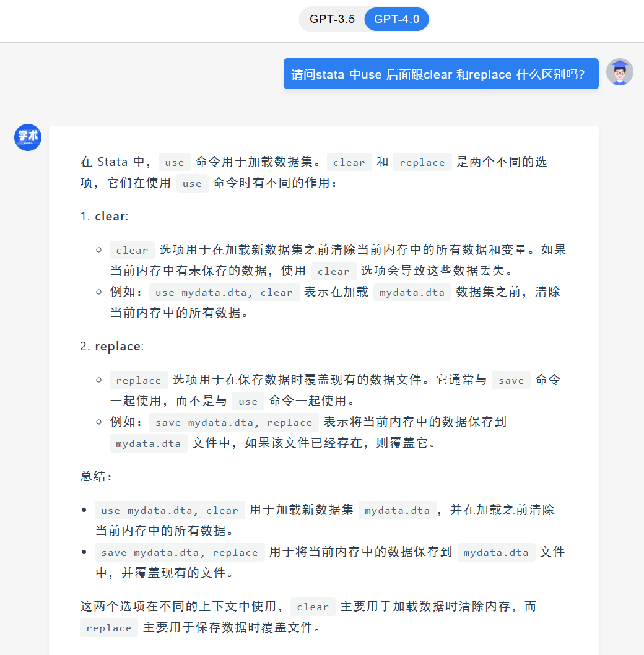This screenshot has height=655, width=644.
Task: Click the bold '2. replace' heading
Action: pyautogui.click(x=118, y=346)
